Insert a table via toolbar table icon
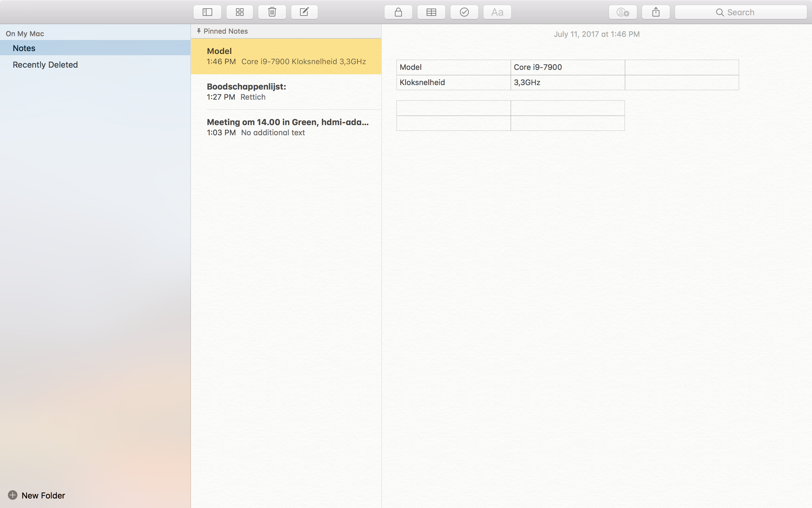Viewport: 812px width, 508px height. pos(431,12)
